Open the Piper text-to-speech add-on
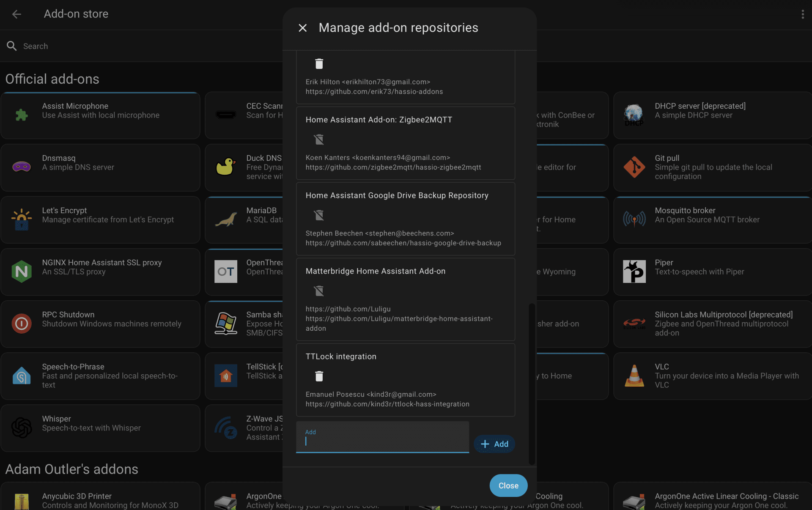Viewport: 812px width, 510px height. [713, 271]
